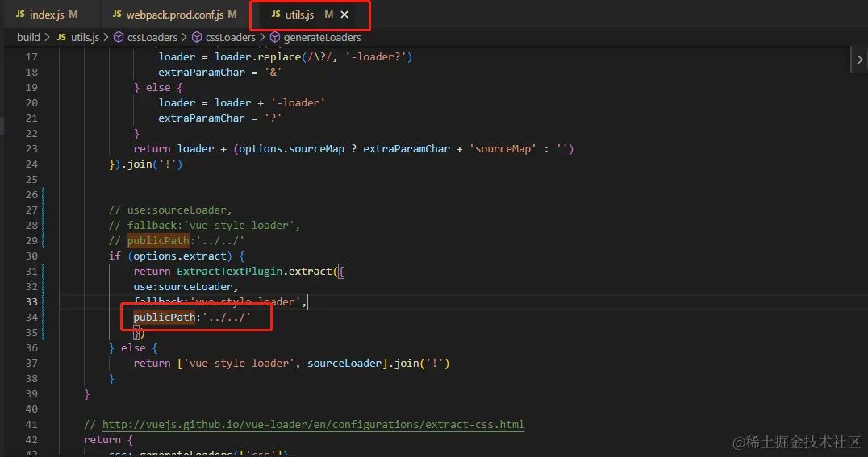This screenshot has width=868, height=457.
Task: Click the commented fallback line 28
Action: pos(204,226)
